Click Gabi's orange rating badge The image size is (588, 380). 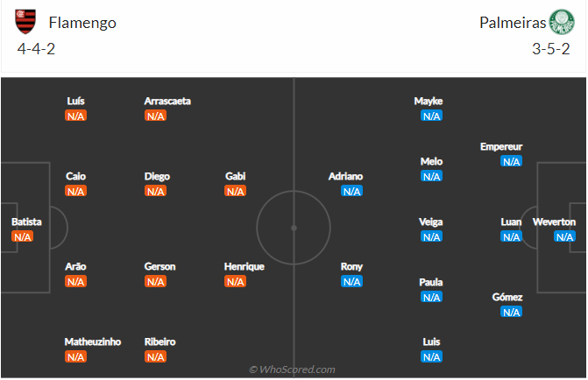click(x=236, y=191)
